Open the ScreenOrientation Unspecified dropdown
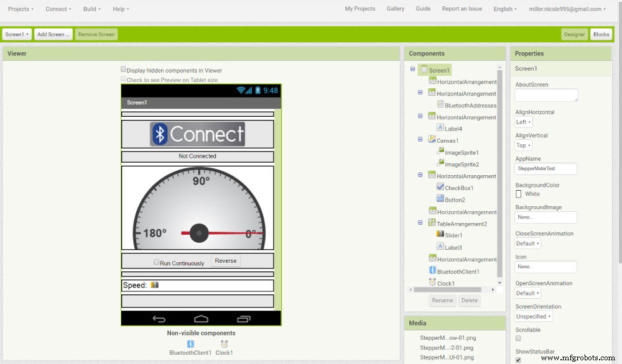622x364 pixels. coord(534,316)
